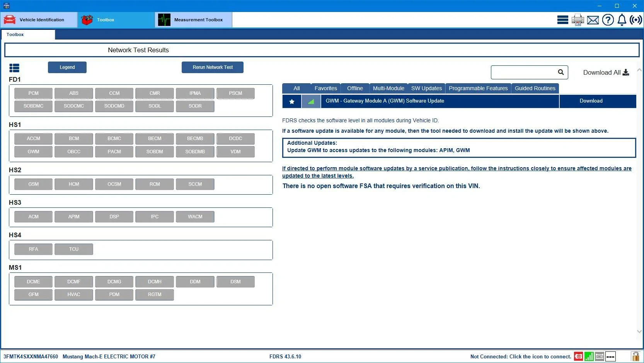Viewport: 644px width, 363px height.
Task: Open the envelope mail icon
Action: click(593, 20)
